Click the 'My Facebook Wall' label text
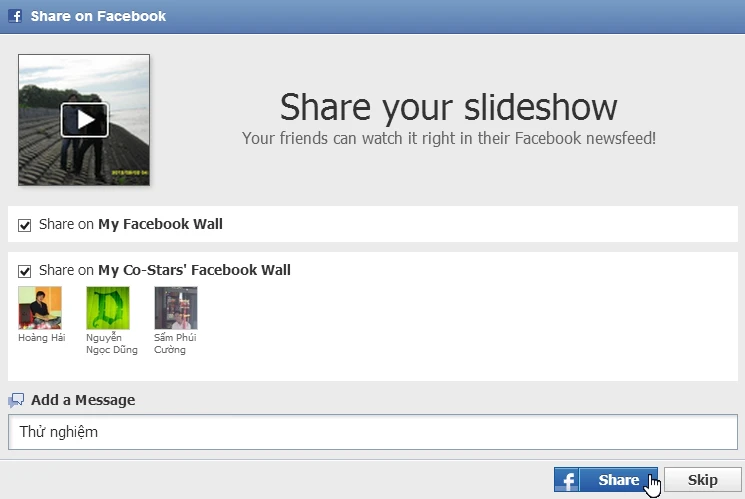 point(160,224)
